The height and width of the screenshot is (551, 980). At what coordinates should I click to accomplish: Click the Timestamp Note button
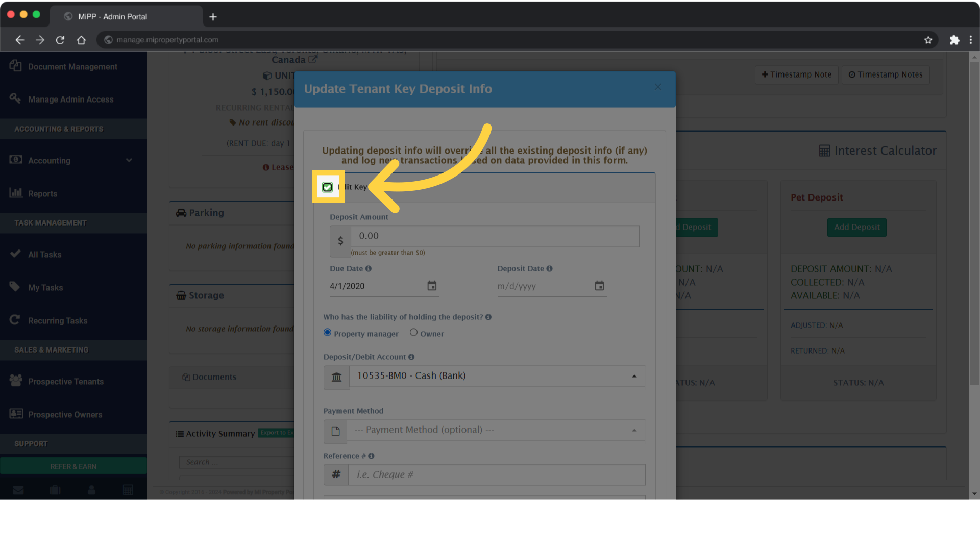796,74
